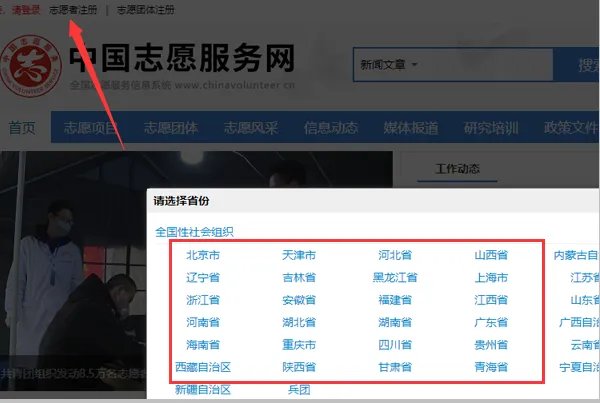600x403 pixels.
Task: Open the 志愿风采 navigation item
Action: click(x=251, y=128)
